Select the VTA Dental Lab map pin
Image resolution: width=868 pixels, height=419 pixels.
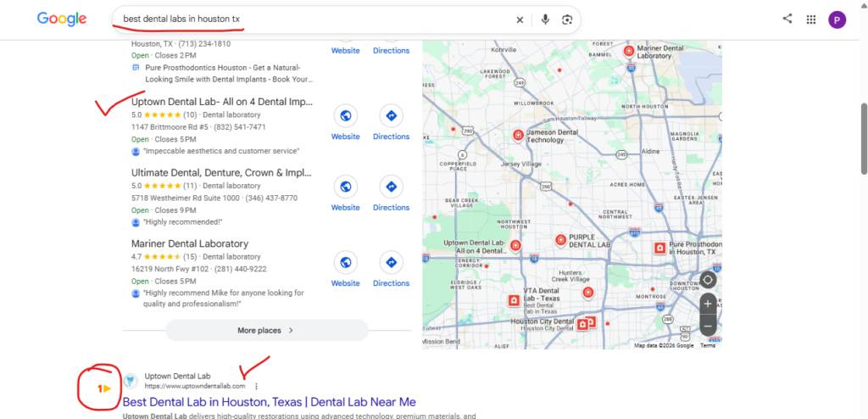(515, 300)
